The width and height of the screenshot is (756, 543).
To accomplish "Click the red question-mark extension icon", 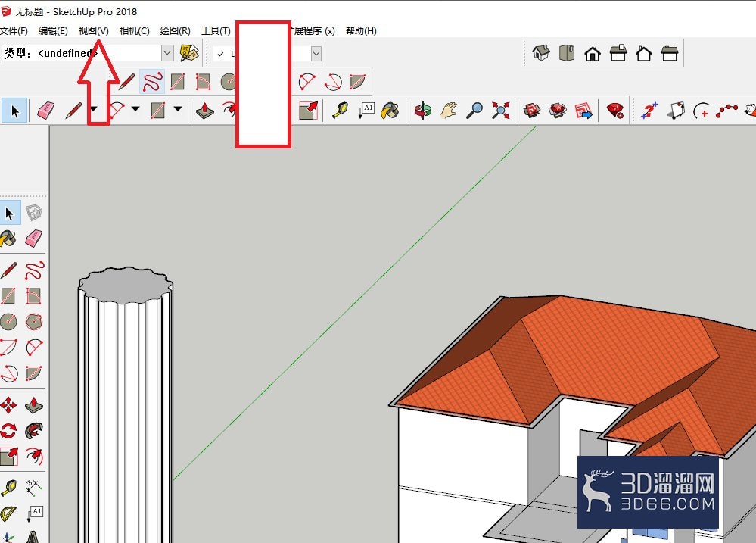I will (x=649, y=111).
